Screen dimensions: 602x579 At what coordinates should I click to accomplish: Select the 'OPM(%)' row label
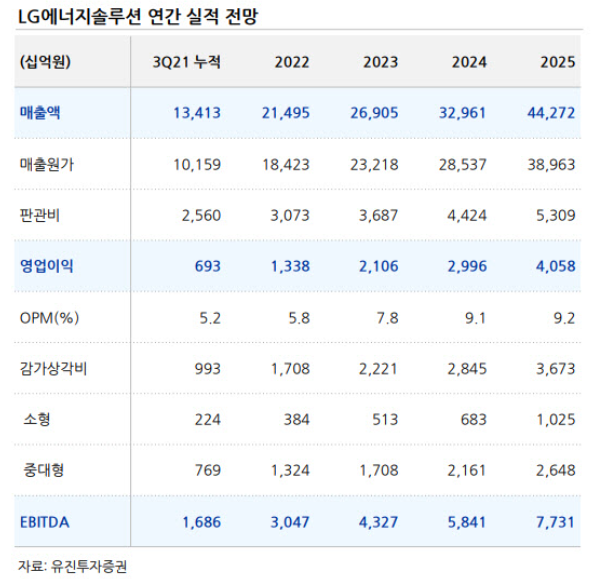point(49,318)
